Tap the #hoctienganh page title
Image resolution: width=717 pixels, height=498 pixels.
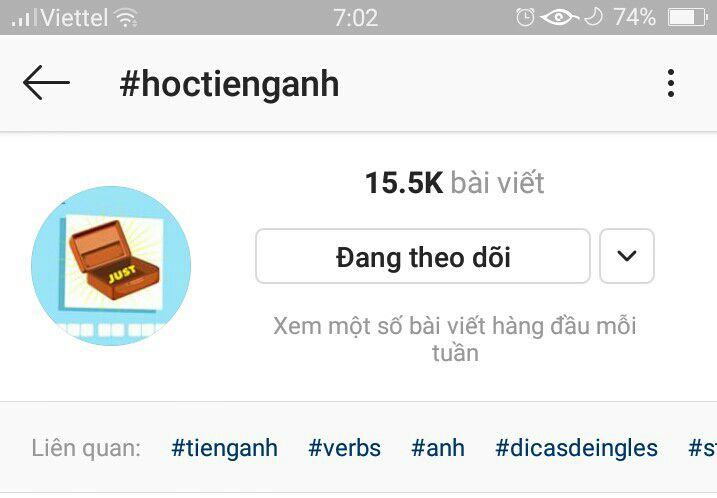(229, 84)
